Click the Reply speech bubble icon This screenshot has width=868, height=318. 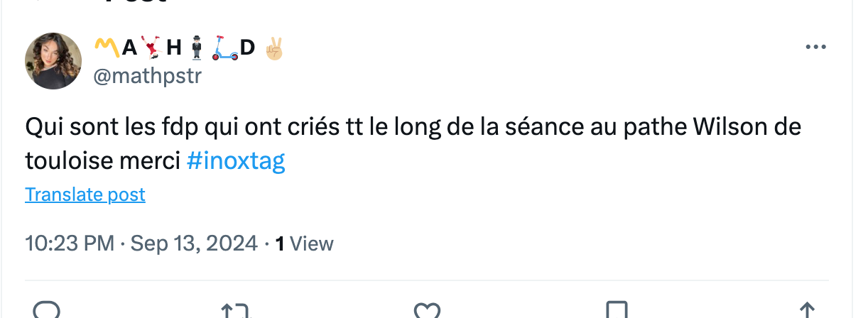point(46,310)
